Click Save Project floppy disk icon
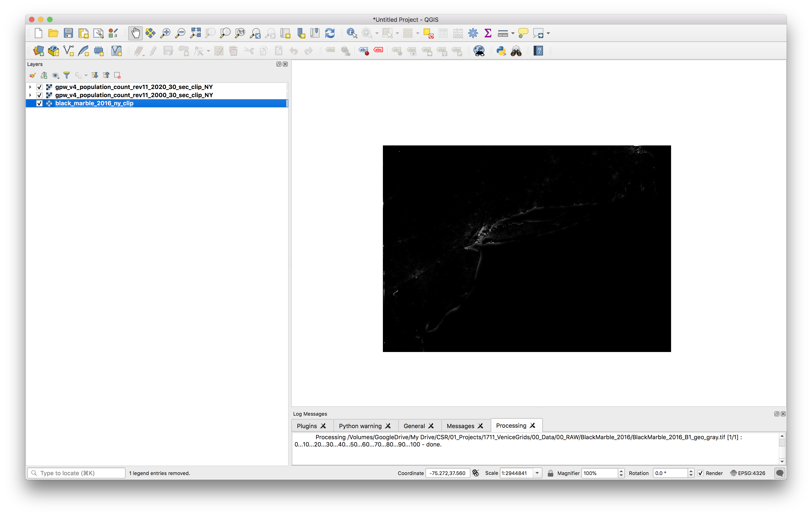 pos(68,33)
